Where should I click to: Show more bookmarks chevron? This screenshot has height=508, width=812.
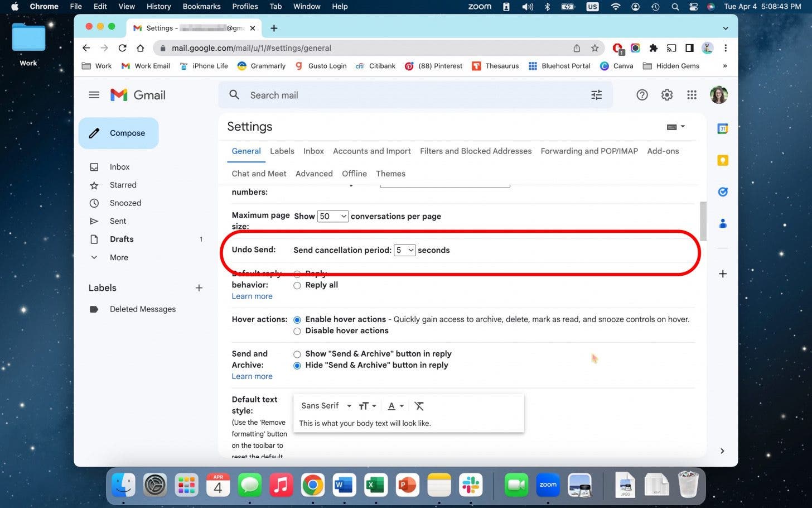coord(724,66)
